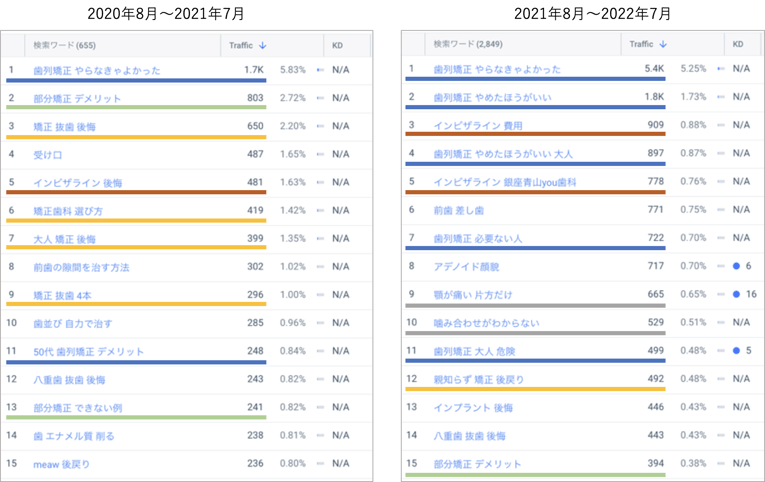Open the インビザライン 後悔 keyword
The width and height of the screenshot is (765, 482).
tap(78, 183)
